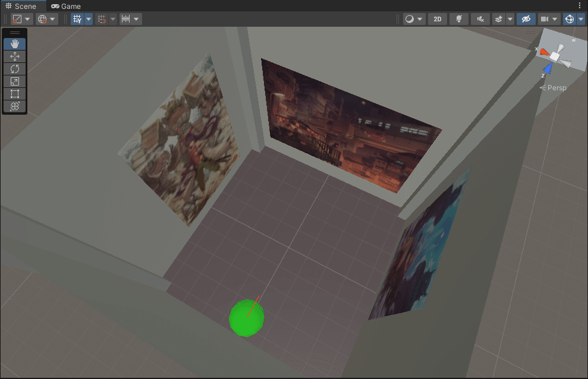The height and width of the screenshot is (379, 588).
Task: Open the Scene view three-dot options menu
Action: [x=579, y=5]
